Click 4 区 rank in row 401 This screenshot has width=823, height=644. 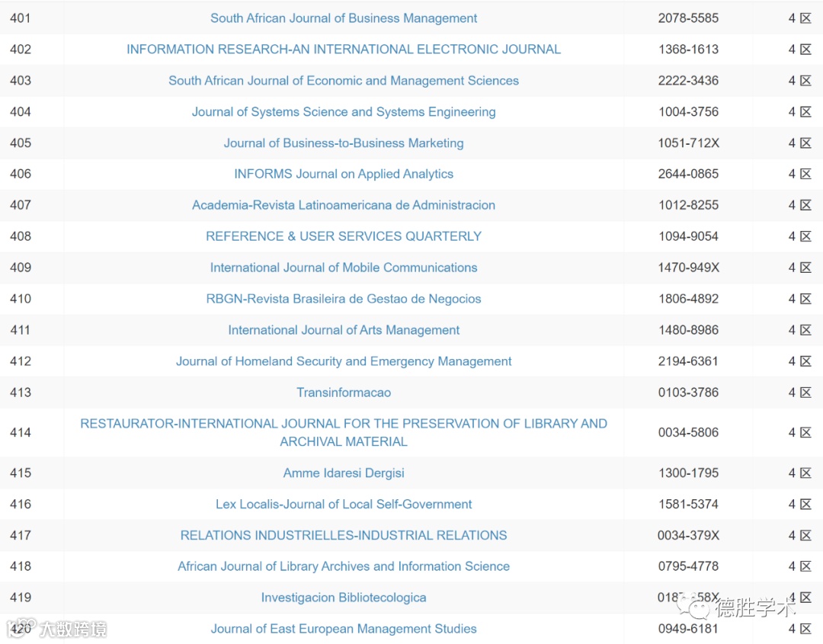point(800,18)
